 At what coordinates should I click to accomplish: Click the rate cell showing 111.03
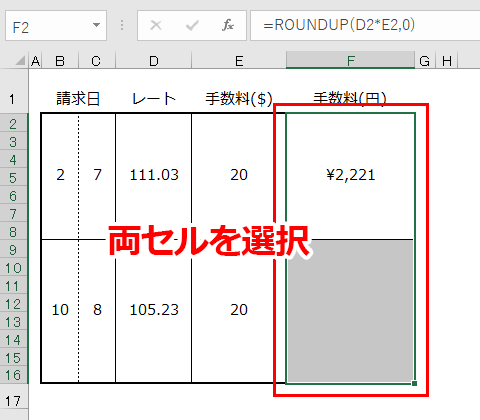pos(154,176)
